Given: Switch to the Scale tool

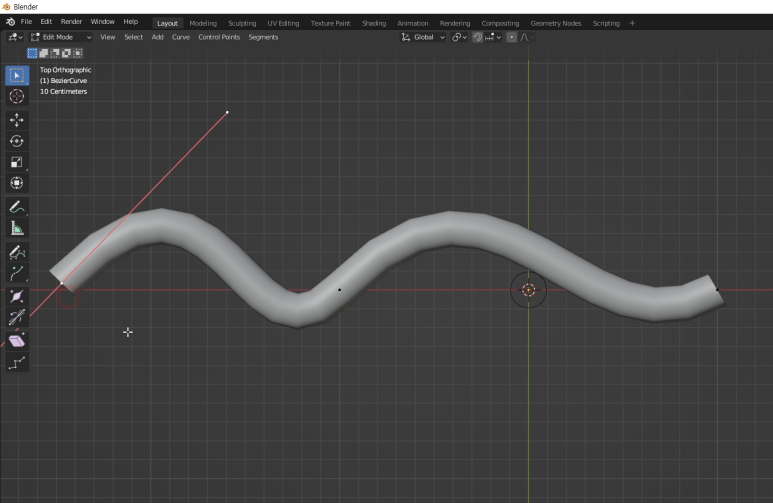Looking at the screenshot, I should coord(17,162).
